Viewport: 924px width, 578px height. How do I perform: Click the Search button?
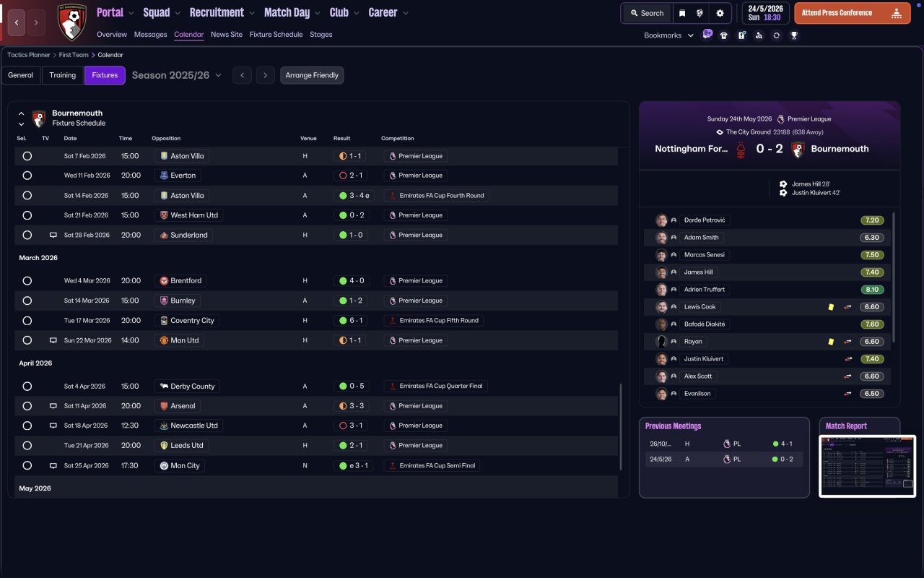[647, 13]
